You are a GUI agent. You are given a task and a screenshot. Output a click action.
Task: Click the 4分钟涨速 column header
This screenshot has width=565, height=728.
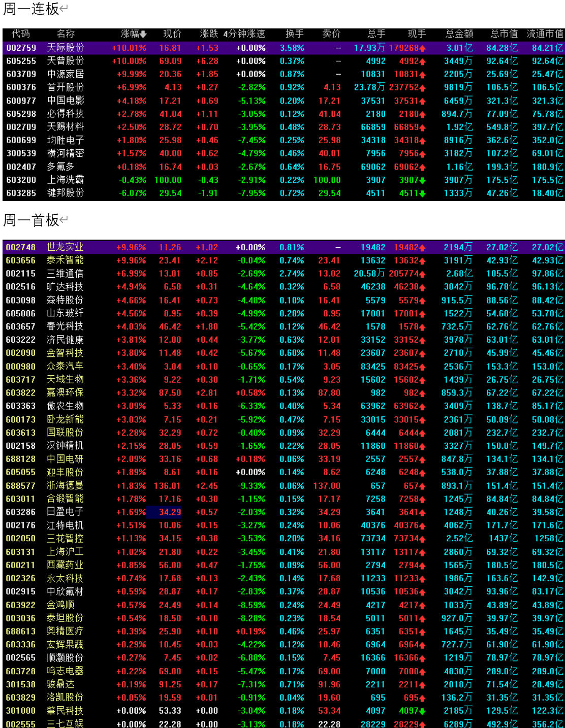(x=244, y=34)
